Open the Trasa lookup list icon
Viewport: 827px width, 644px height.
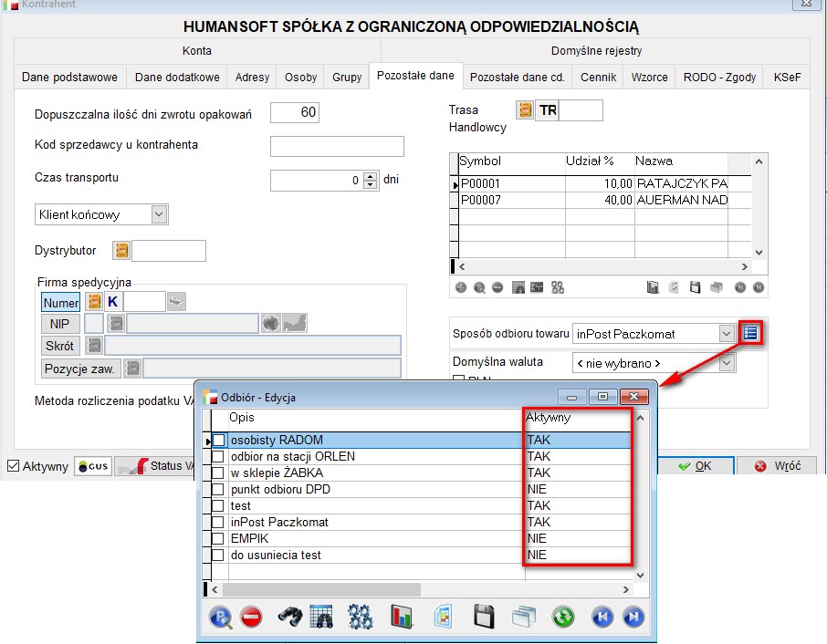pos(525,111)
